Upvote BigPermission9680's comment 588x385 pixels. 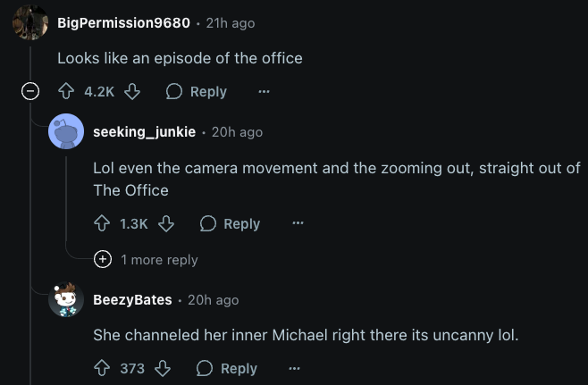point(66,91)
